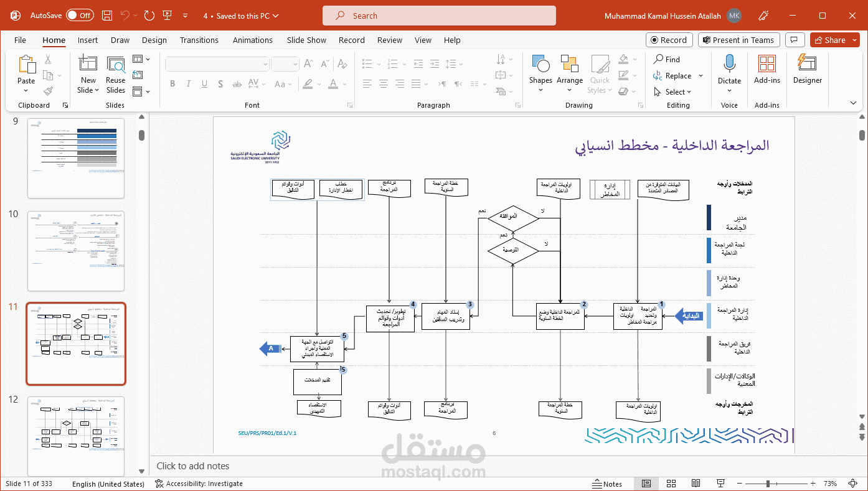Screen dimensions: 868x491
Task: Expand the Paste options arrow
Action: point(26,91)
